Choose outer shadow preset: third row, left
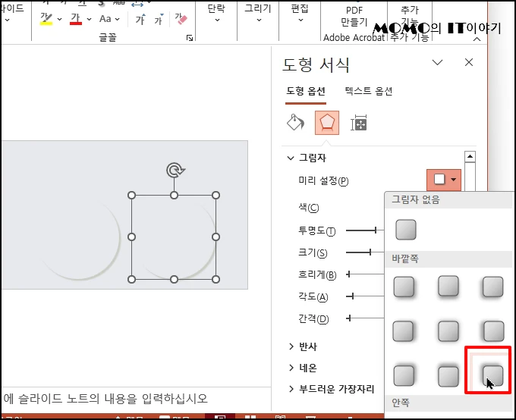The width and height of the screenshot is (516, 420). click(404, 375)
